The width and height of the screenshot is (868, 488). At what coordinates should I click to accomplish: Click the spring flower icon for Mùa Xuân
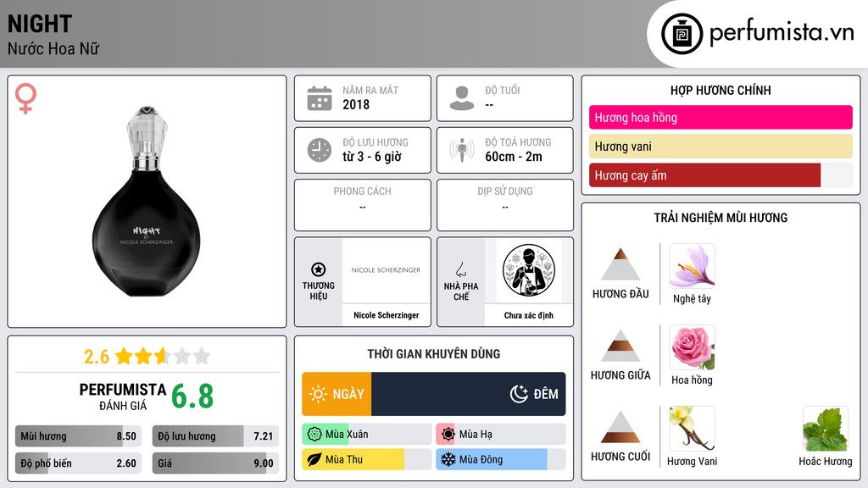[314, 435]
